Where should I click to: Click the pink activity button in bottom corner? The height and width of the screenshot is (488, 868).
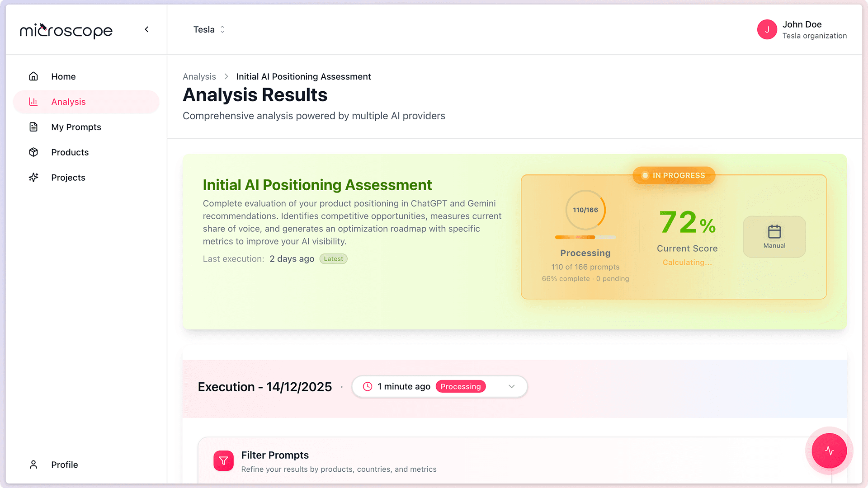click(829, 450)
